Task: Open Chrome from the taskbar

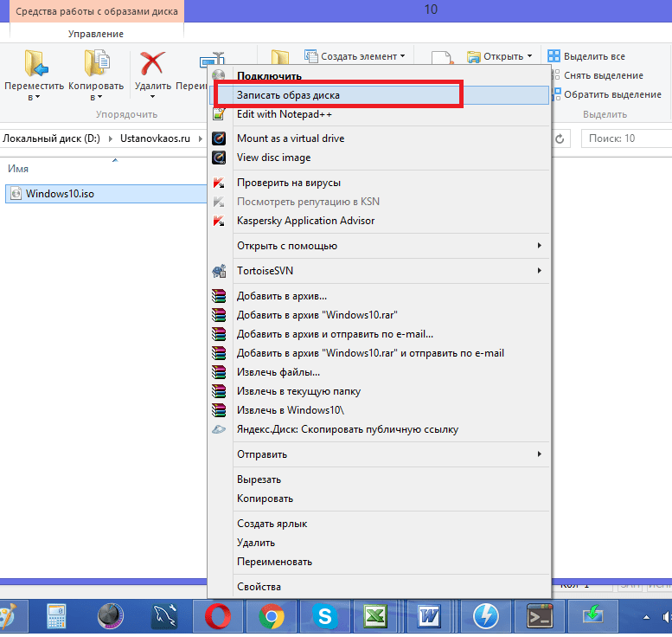Action: point(272,616)
